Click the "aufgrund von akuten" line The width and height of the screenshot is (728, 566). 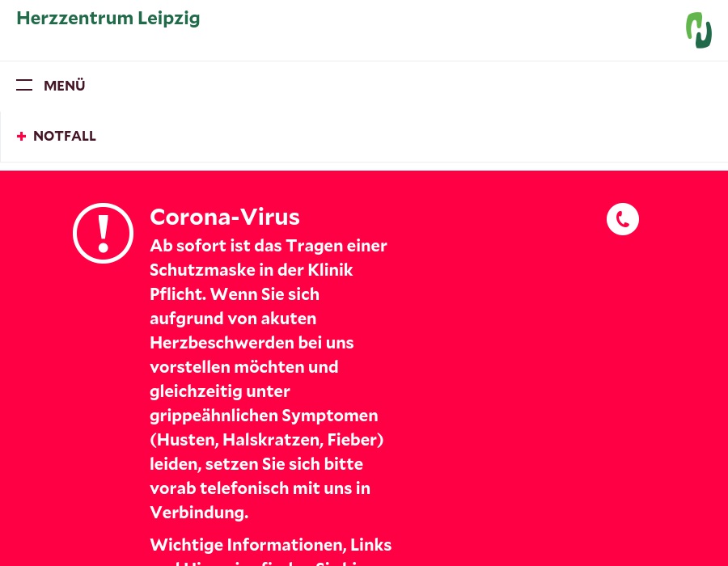point(233,318)
